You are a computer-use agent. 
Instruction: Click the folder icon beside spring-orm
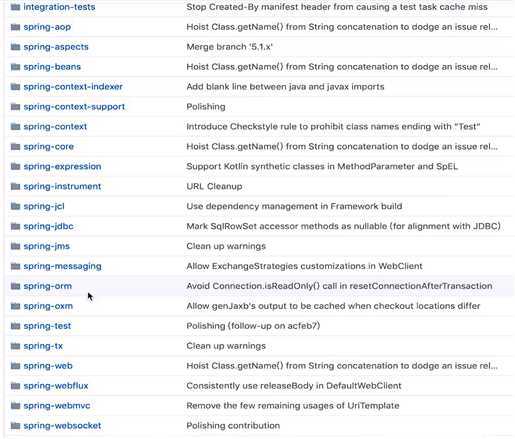[x=15, y=286]
